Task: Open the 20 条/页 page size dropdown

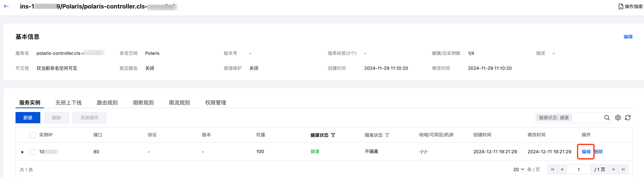Action: tap(519, 170)
